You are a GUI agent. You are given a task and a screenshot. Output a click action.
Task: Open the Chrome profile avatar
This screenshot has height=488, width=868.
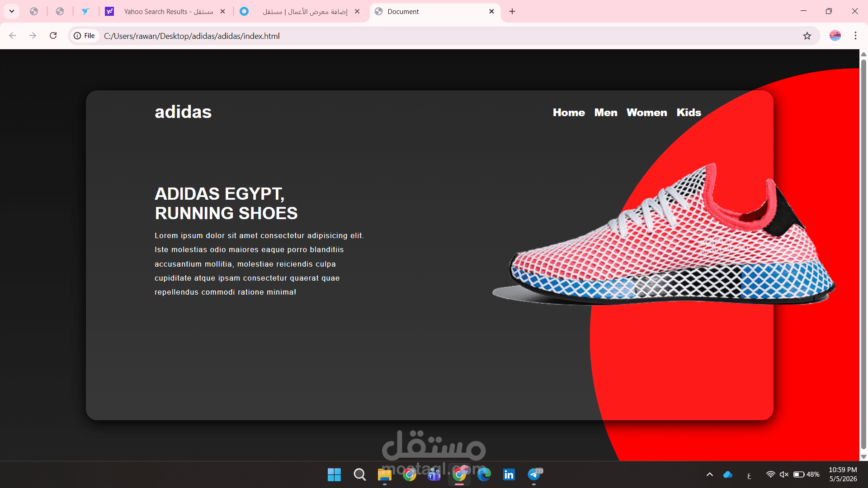[x=835, y=36]
